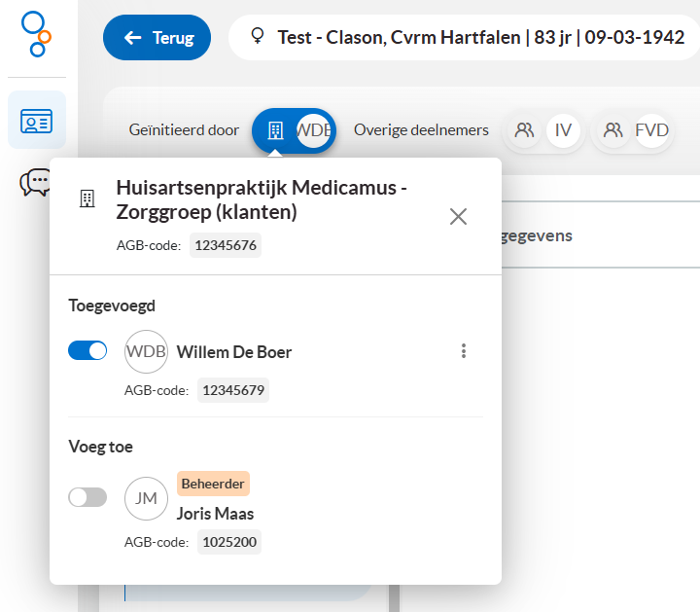
Task: Click the building icon in popup header
Action: [87, 198]
